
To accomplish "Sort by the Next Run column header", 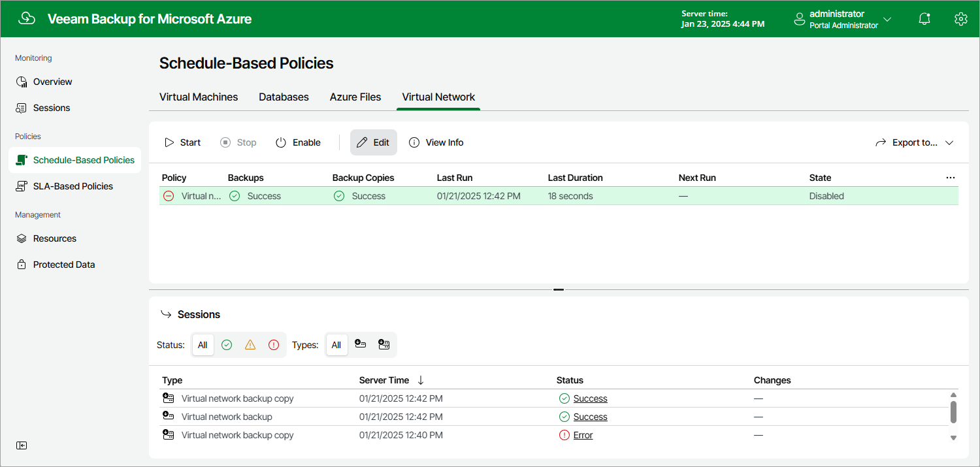I will point(697,178).
